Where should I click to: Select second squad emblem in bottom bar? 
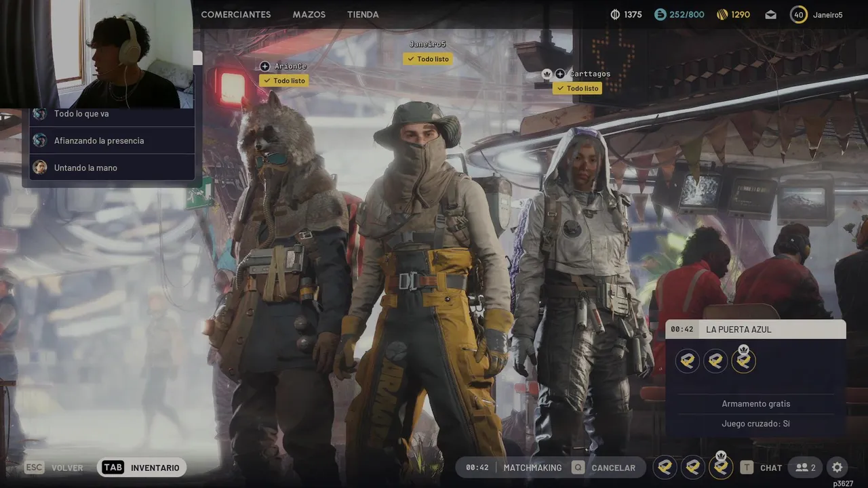pos(693,467)
